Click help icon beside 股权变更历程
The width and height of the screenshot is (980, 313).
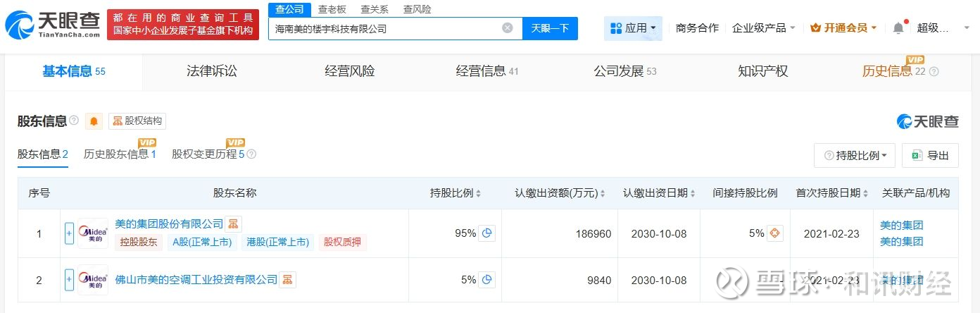pyautogui.click(x=251, y=154)
